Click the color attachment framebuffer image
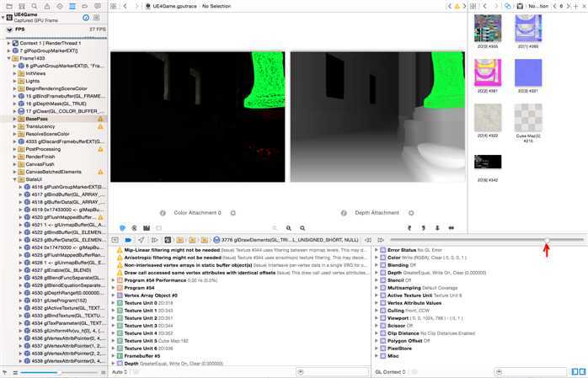Screen dimensions: 588x378 (x=198, y=117)
